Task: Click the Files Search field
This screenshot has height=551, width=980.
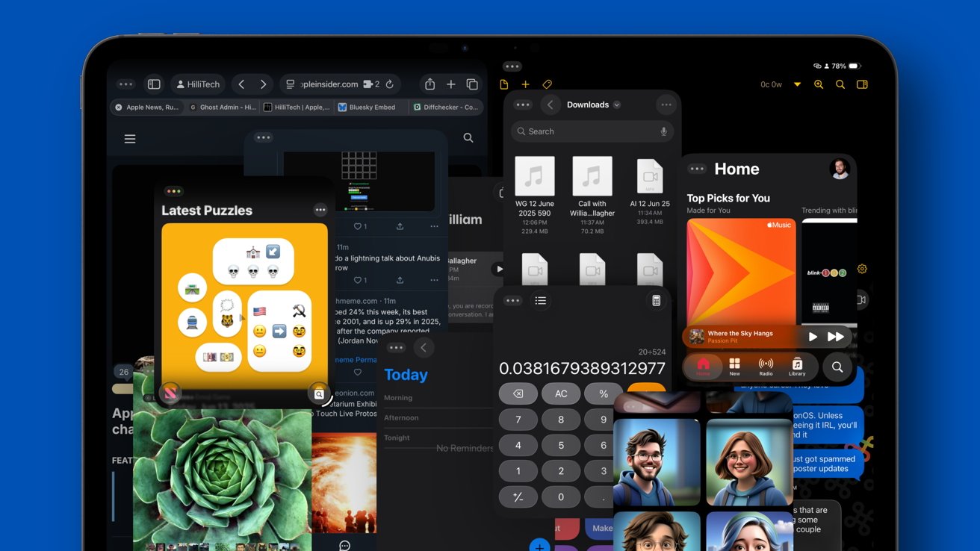Action: pos(592,131)
